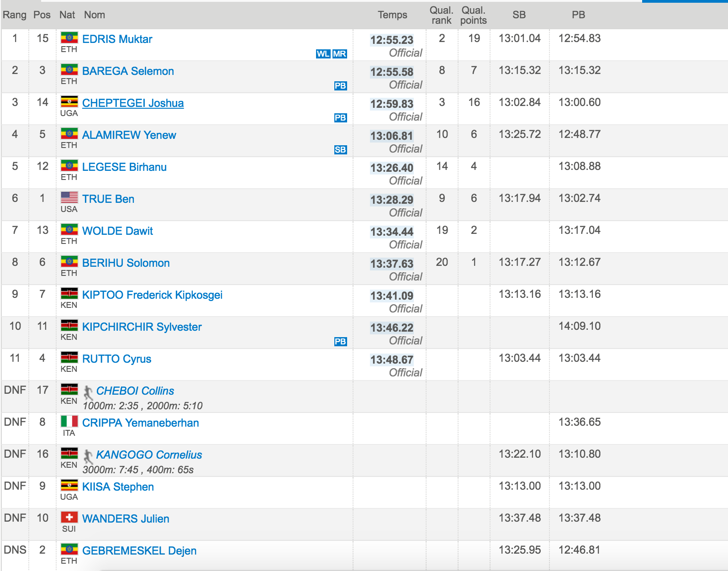
Task: Click Kenya flag beside KANGOGO Cornelius
Action: (69, 453)
